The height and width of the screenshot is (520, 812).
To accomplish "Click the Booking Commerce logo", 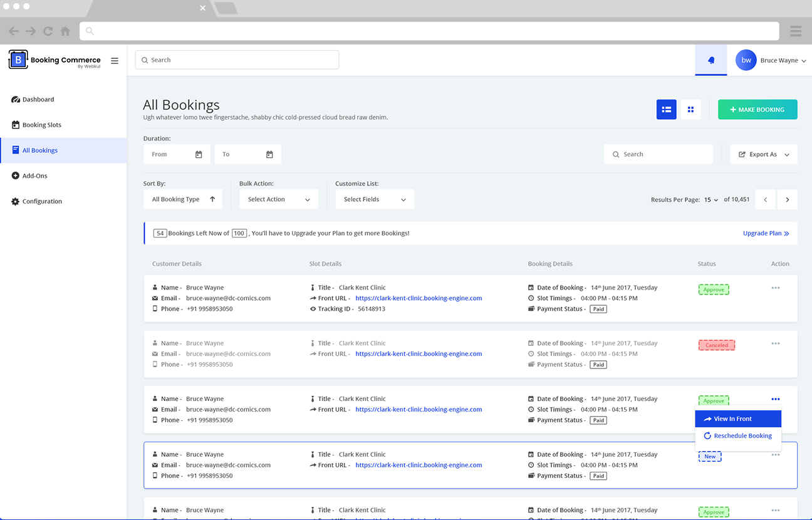I will click(x=55, y=60).
